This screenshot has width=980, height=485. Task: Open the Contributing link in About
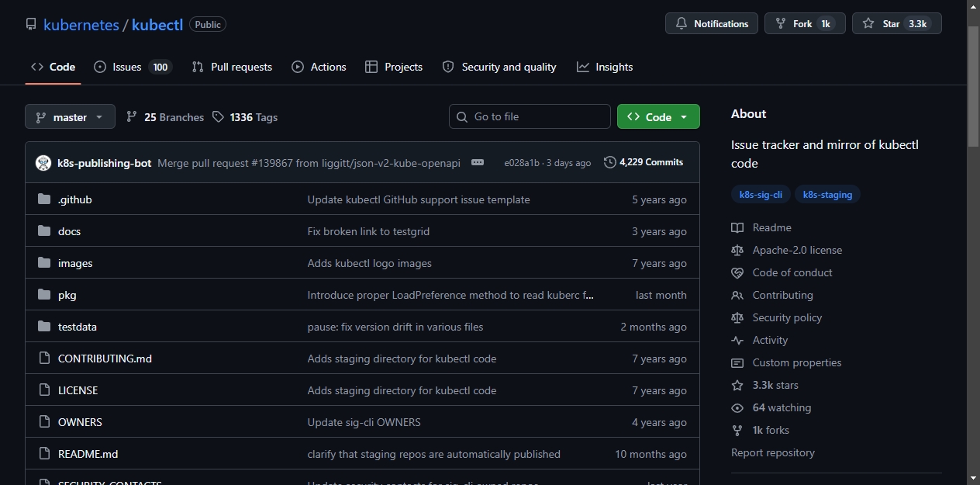(x=772, y=295)
